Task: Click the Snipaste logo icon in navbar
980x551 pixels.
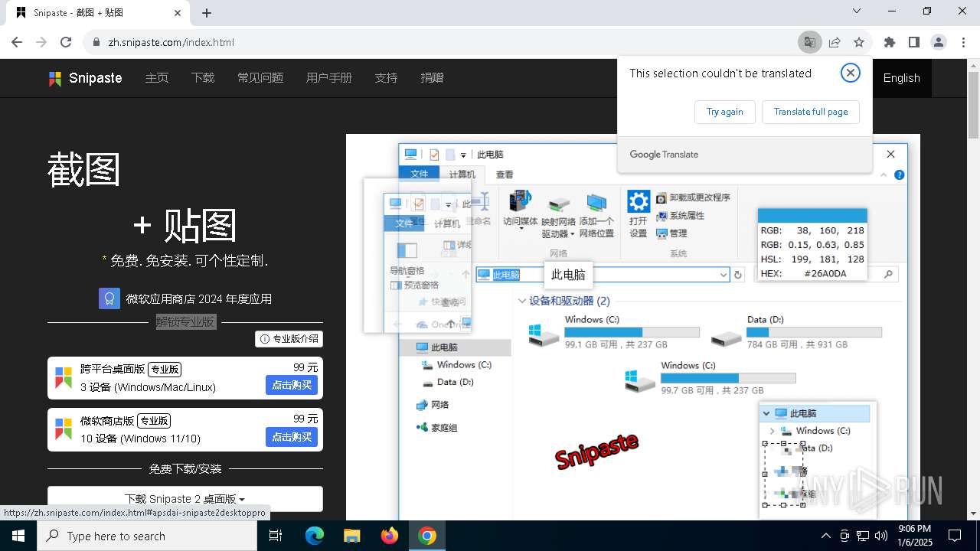Action: (55, 78)
